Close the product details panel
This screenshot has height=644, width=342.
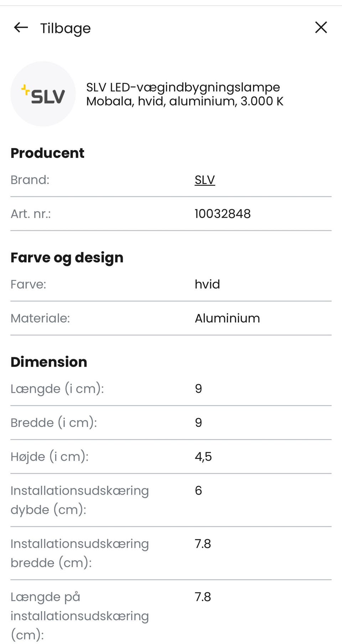tap(321, 27)
